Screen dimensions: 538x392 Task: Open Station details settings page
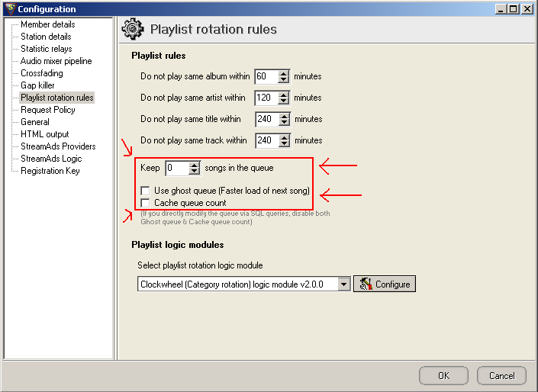46,37
